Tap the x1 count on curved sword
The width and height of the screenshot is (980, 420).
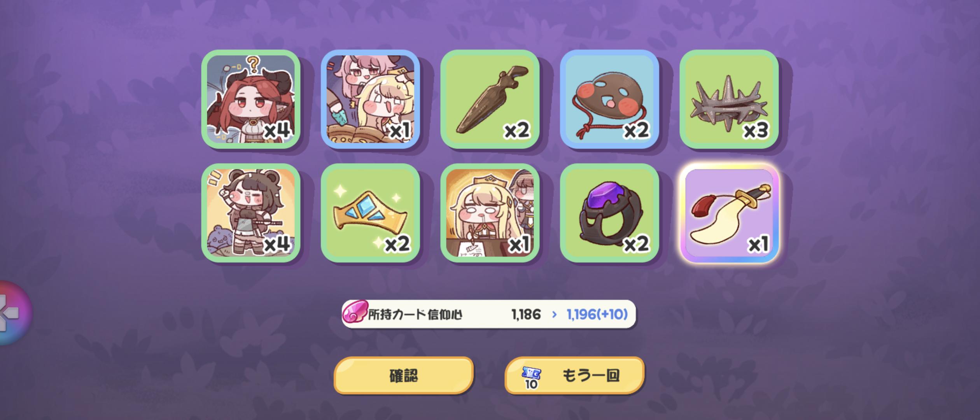[758, 244]
